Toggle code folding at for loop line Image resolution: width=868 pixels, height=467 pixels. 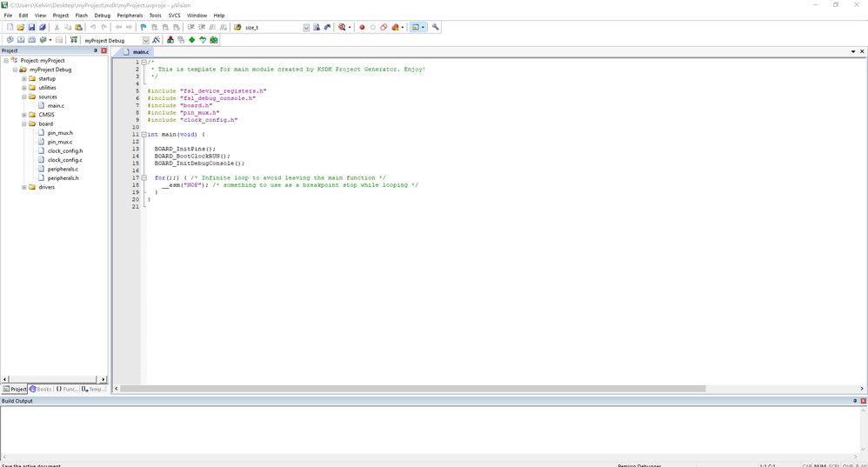(x=144, y=177)
